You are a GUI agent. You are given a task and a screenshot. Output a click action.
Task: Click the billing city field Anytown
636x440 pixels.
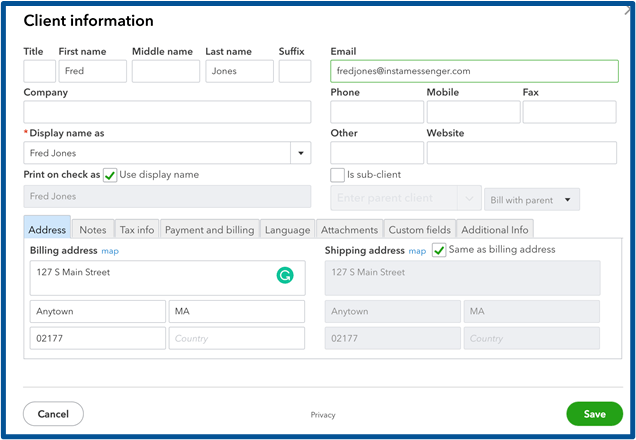pos(98,311)
